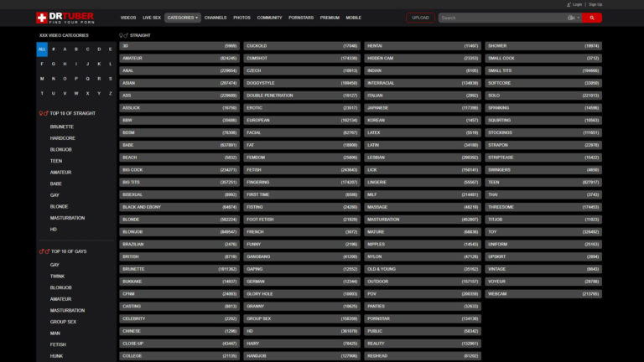Click the user icon beside Login
This screenshot has width=644, height=362.
point(569,4)
